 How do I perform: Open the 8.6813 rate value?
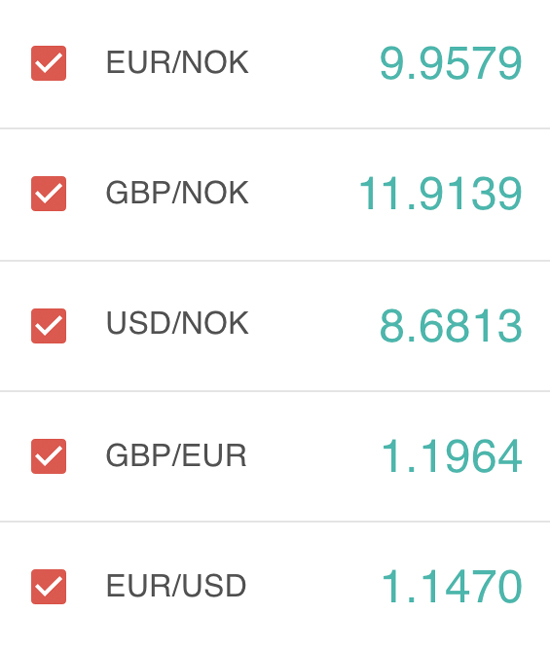[451, 326]
